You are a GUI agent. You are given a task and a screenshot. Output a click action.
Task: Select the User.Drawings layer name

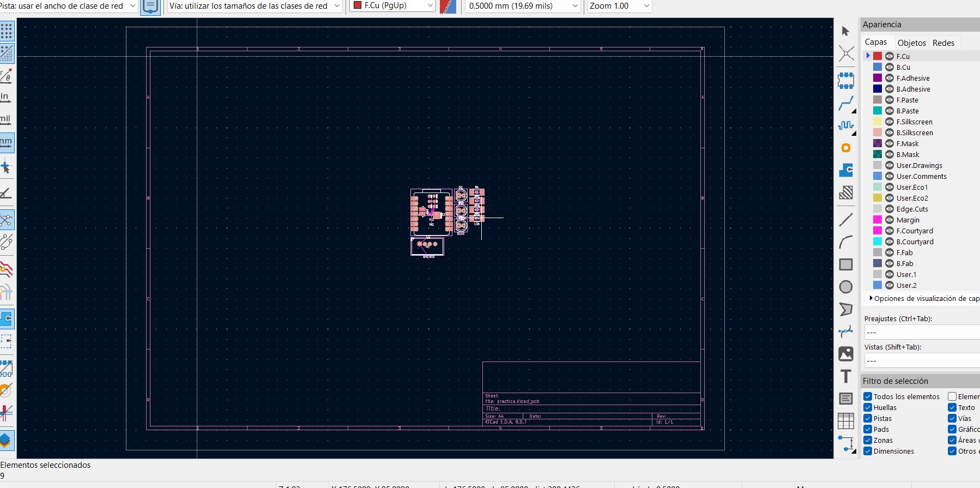919,165
